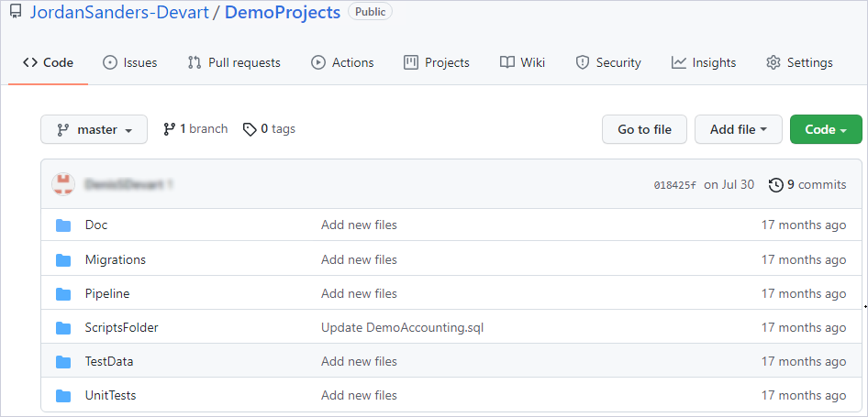Viewport: 868px width, 417px height.
Task: Click the book icon in the Wiki tab
Action: pyautogui.click(x=507, y=62)
